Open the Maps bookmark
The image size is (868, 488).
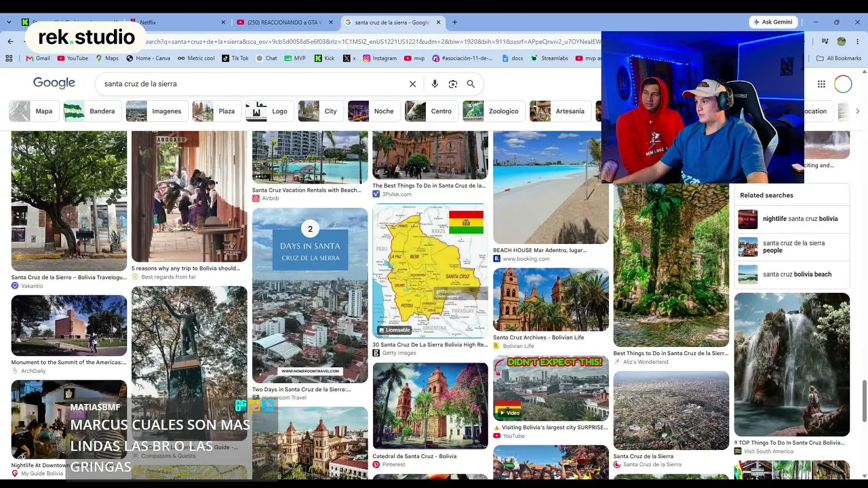point(107,58)
